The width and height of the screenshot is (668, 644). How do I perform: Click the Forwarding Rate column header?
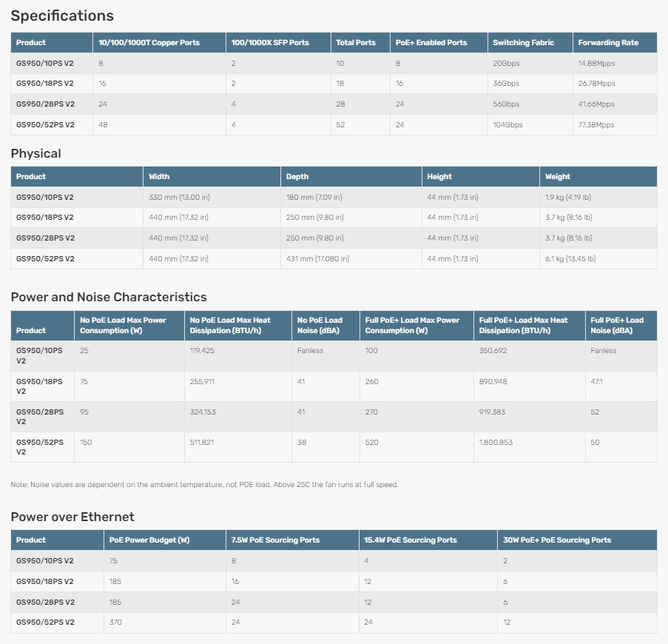pyautogui.click(x=608, y=43)
